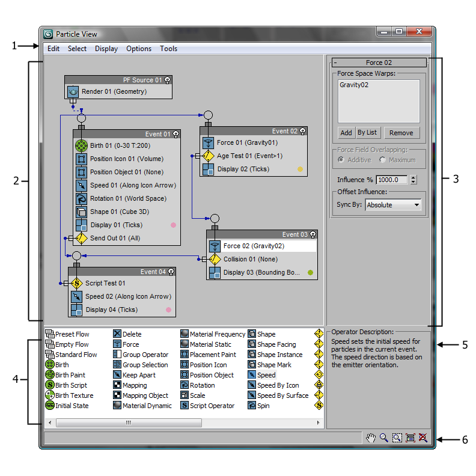Click the No Zoom crossed icon
This screenshot has height=476, width=476.
pos(423,438)
